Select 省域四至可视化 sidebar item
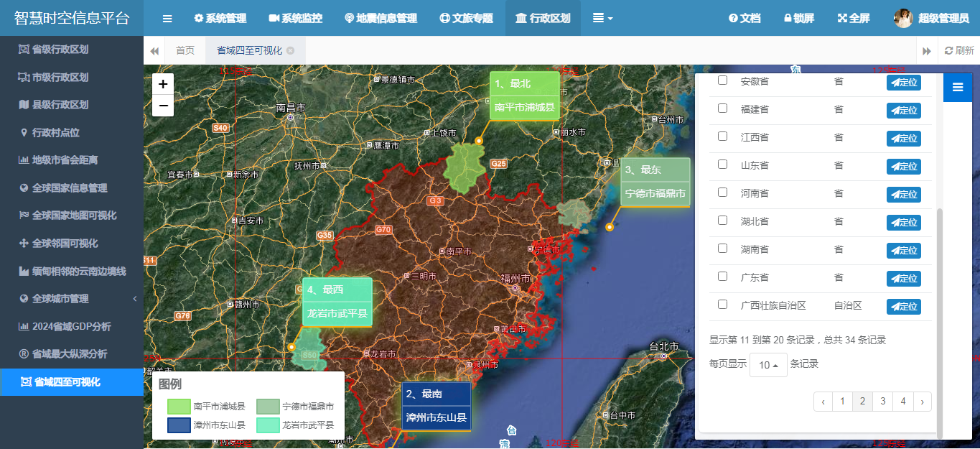The height and width of the screenshot is (449, 980). tap(72, 382)
